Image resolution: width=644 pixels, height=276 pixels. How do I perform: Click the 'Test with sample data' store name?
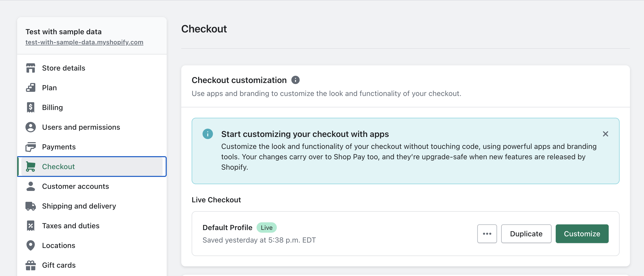tap(64, 32)
